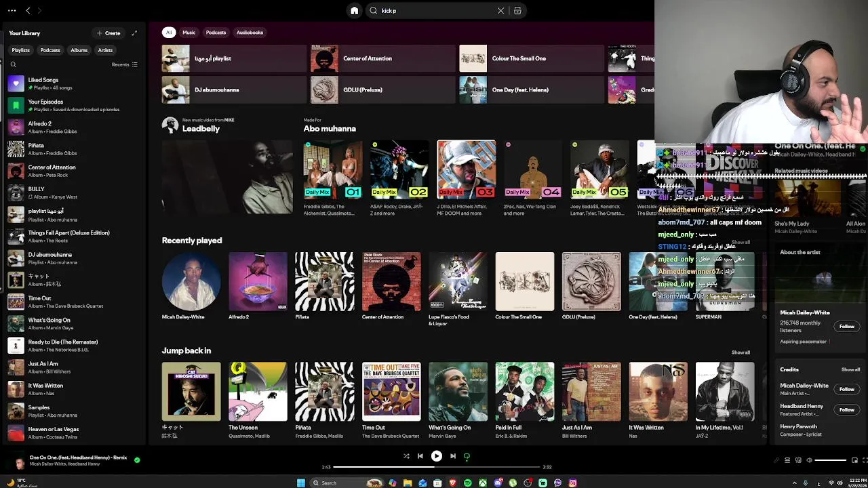
Task: Open GDLU (Preluxe) shortcut tile
Action: (x=382, y=89)
